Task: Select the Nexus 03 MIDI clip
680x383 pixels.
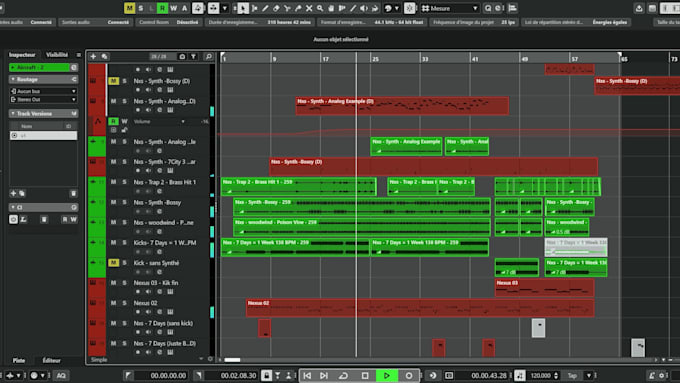Action: point(544,288)
